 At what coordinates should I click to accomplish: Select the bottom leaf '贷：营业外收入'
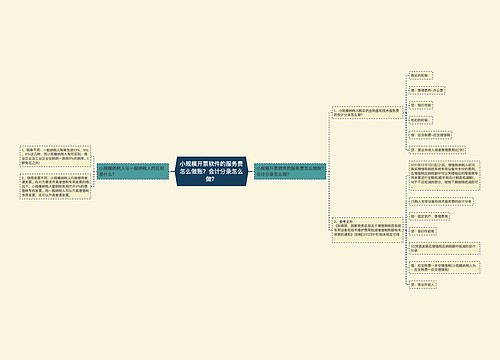423,285
